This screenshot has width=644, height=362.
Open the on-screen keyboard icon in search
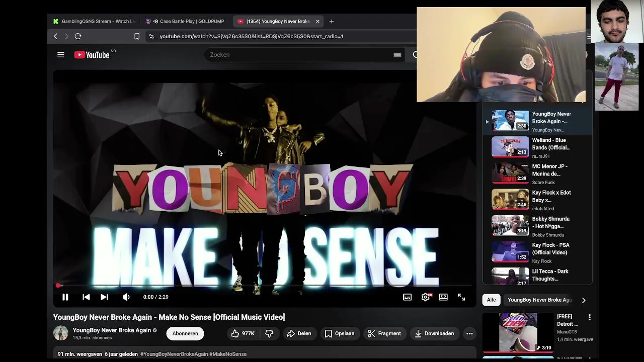[x=397, y=55]
